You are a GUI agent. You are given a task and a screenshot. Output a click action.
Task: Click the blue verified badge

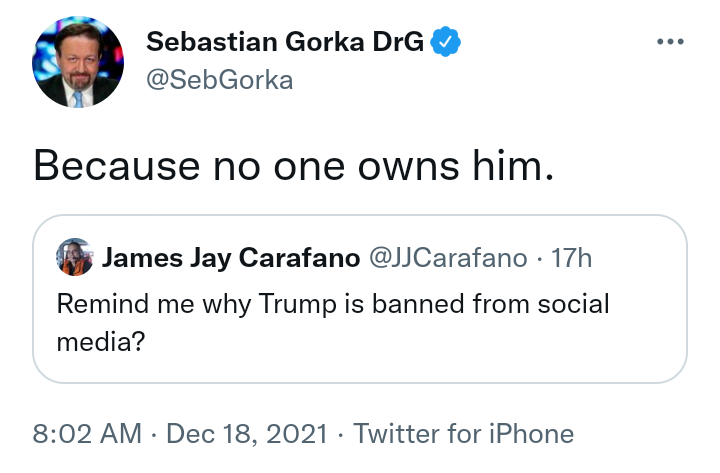445,42
